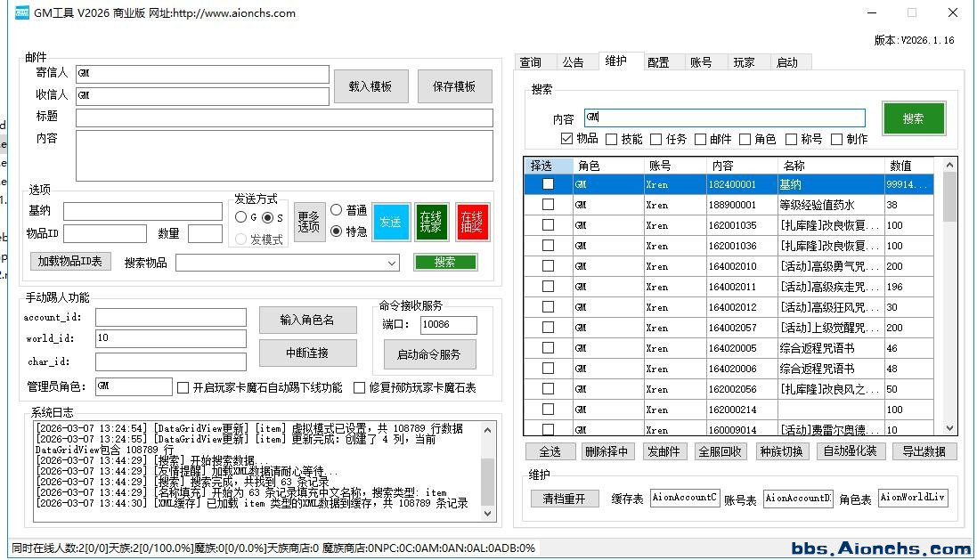The image size is (977, 560).
Task: Select checkbox for row 等级经验值药水
Action: click(548, 204)
